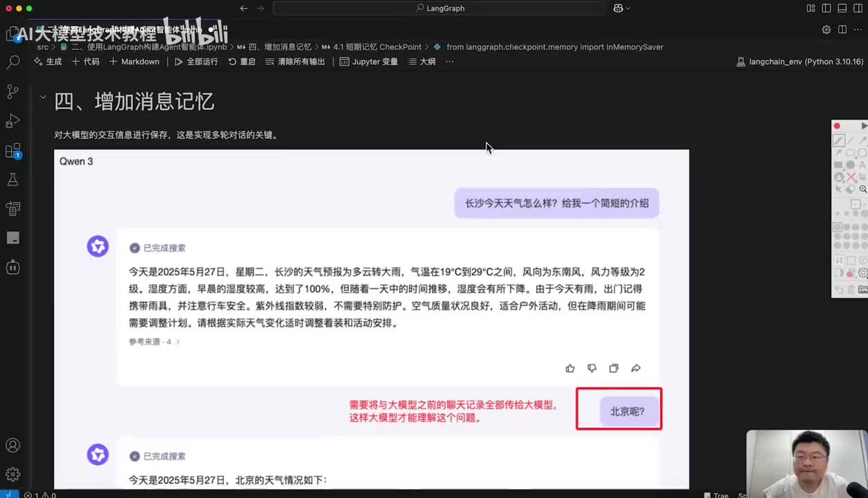Click copy icon under the Qwen answer
The height and width of the screenshot is (498, 868).
tap(614, 369)
